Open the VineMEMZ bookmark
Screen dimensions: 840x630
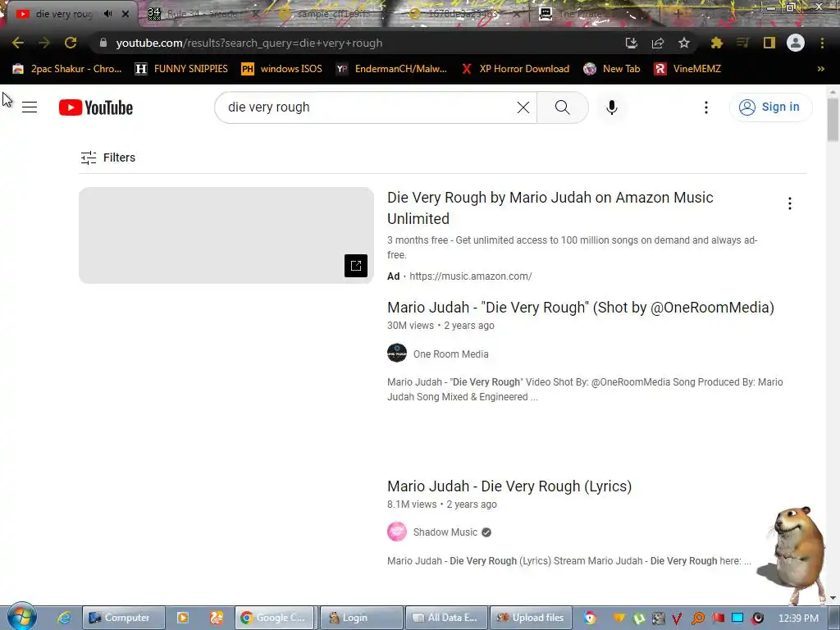(688, 69)
